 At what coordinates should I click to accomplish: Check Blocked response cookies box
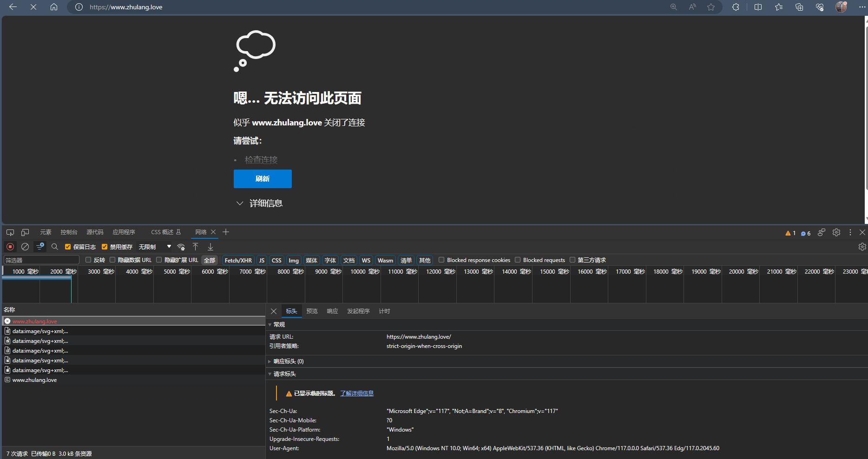(x=441, y=260)
